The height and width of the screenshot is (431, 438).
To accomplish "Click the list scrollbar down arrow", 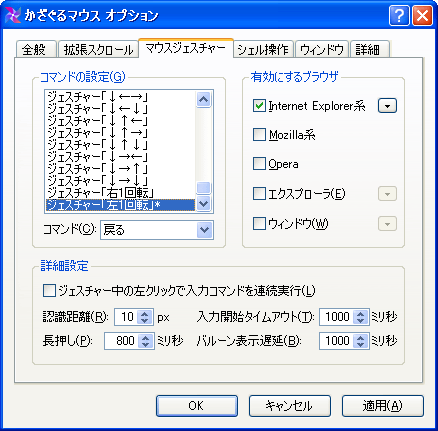I will coord(203,203).
